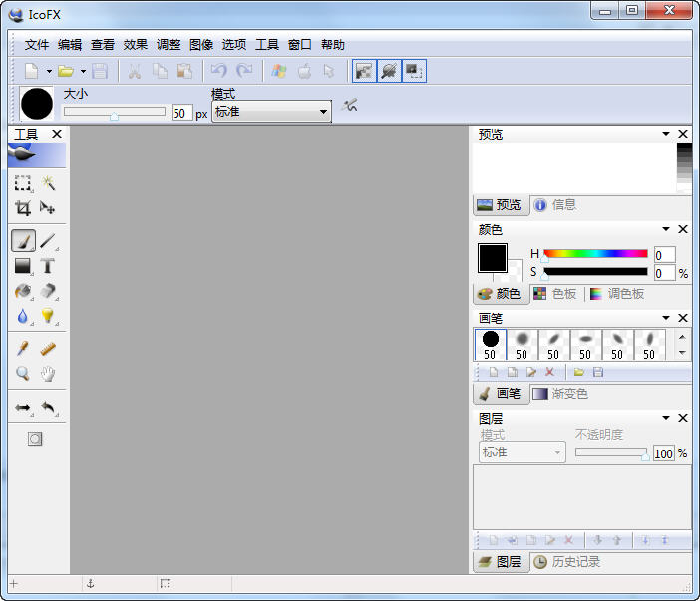Open the brush 模式 dropdown

pos(271,112)
